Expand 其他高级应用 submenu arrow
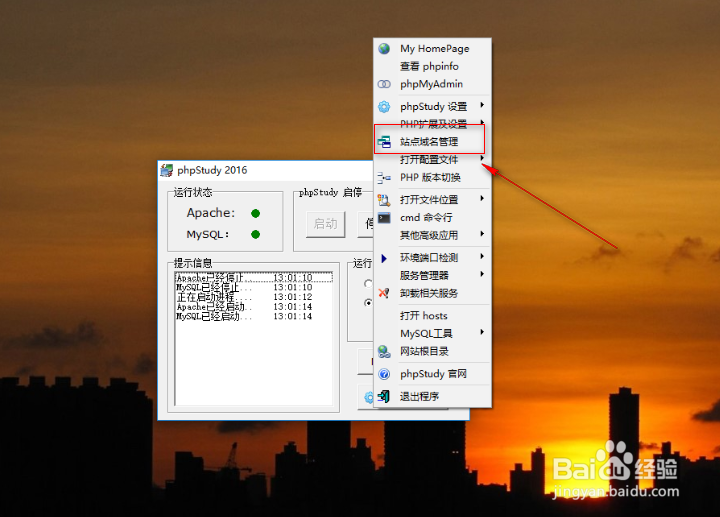The width and height of the screenshot is (720, 517). [482, 234]
